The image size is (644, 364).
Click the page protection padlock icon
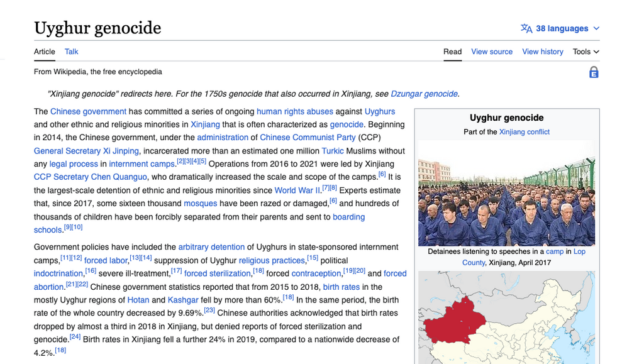(x=594, y=72)
